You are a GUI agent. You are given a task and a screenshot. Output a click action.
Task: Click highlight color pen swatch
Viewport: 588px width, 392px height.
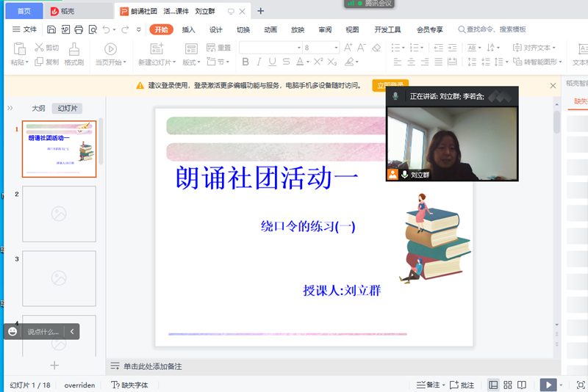349,62
